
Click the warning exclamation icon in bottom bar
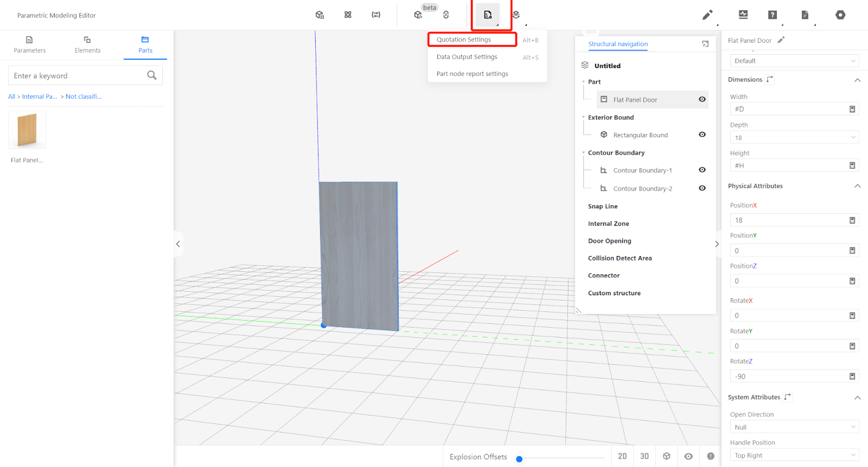click(x=711, y=456)
